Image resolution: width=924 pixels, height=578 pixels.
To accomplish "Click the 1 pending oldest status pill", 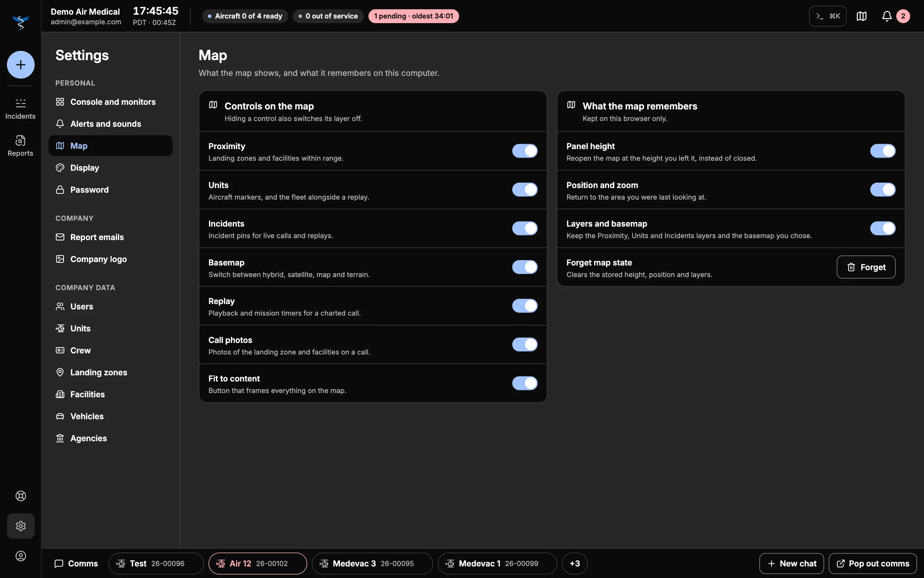I will [x=413, y=16].
